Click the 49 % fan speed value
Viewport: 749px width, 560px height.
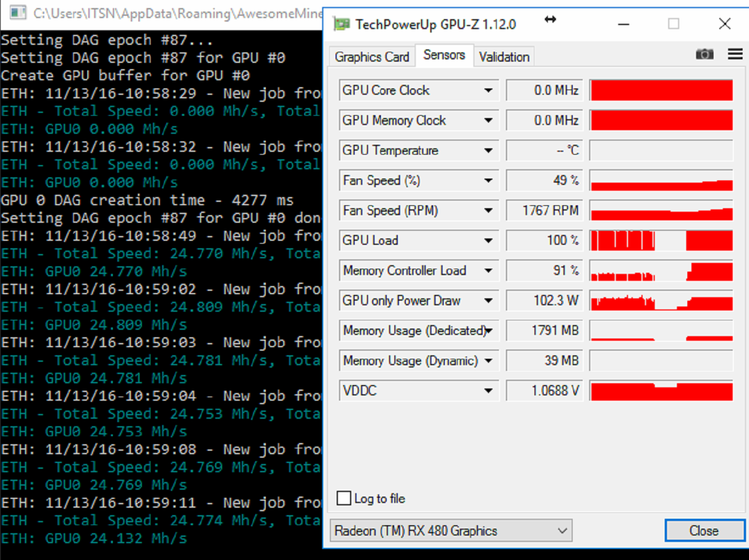pyautogui.click(x=544, y=180)
